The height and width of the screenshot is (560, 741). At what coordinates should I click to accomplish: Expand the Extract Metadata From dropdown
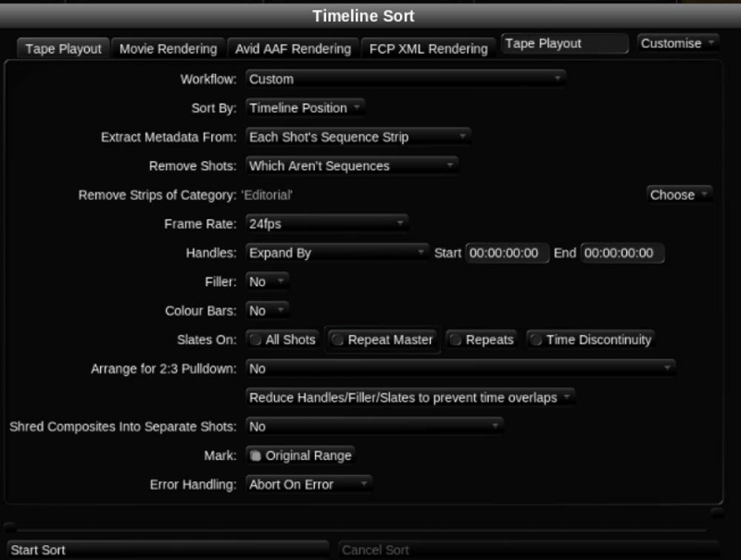click(358, 136)
